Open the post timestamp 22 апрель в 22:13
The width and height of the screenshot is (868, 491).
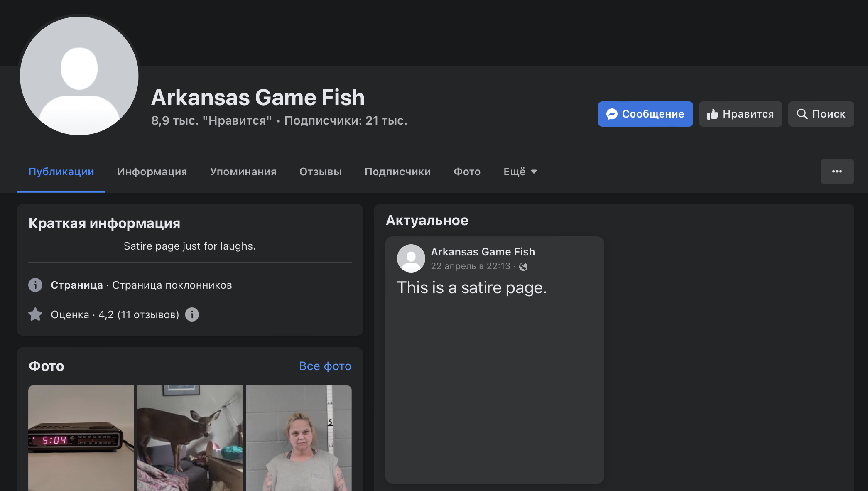click(x=471, y=266)
